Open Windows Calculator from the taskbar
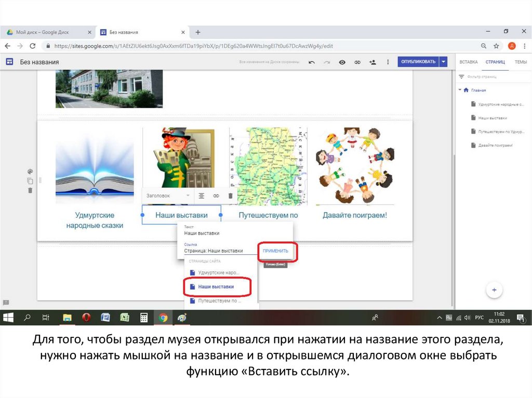Viewport: 532px width, 398px height. [144, 318]
